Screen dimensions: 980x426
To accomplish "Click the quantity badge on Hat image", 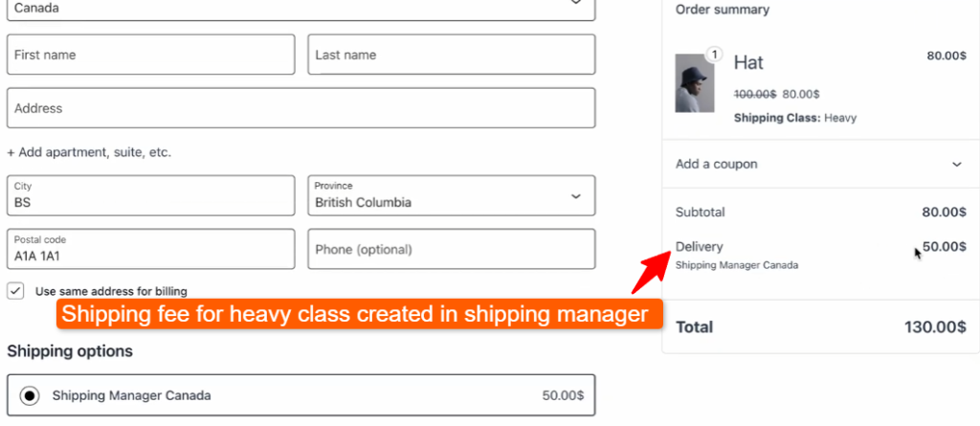I will coord(713,55).
